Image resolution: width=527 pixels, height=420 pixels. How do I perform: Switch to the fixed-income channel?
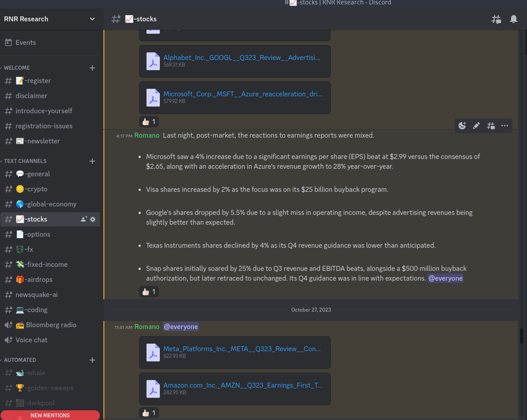point(50,265)
